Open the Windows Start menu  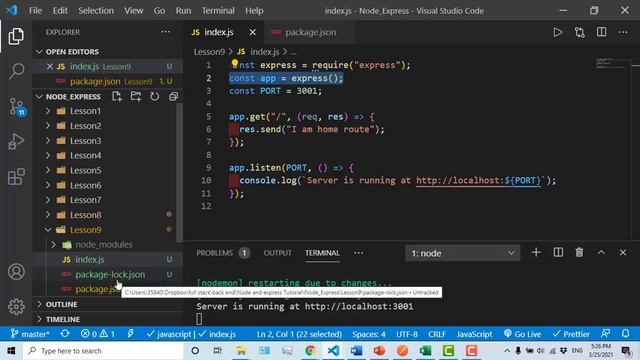pyautogui.click(x=11, y=351)
